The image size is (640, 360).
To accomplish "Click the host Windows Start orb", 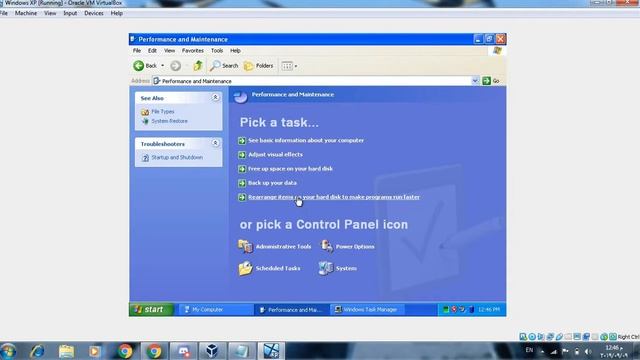I will [x=8, y=351].
